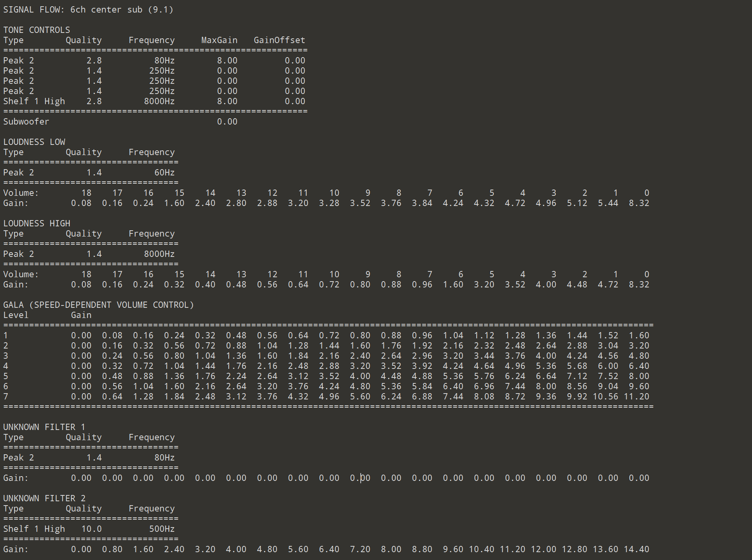Click the UNKNOWN FILTER 2 heading
The width and height of the screenshot is (752, 560).
44,498
